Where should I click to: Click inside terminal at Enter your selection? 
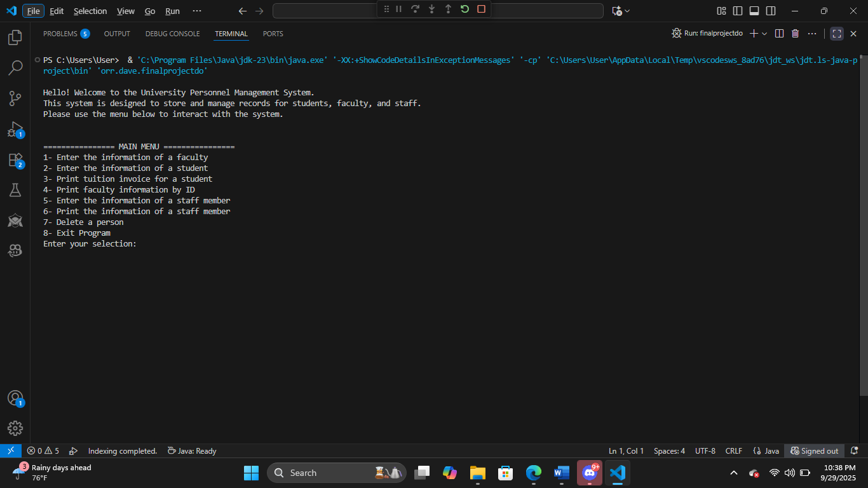(90, 244)
